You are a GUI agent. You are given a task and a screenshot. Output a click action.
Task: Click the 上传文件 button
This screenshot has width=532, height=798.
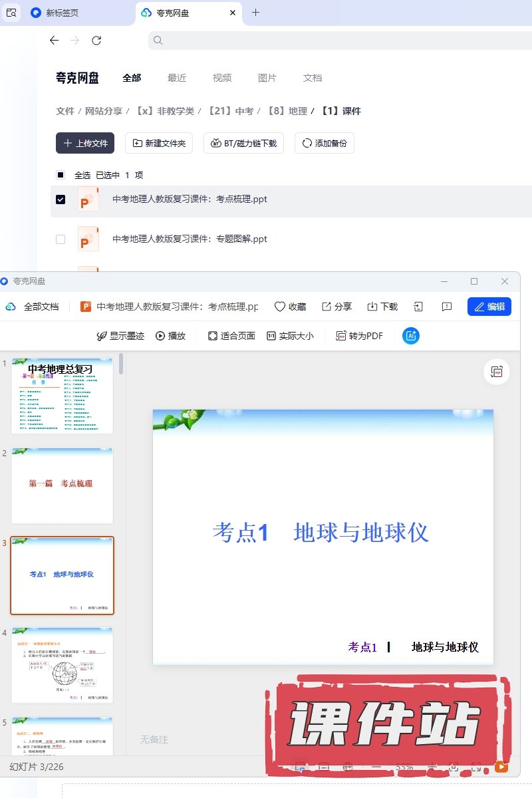[x=85, y=143]
